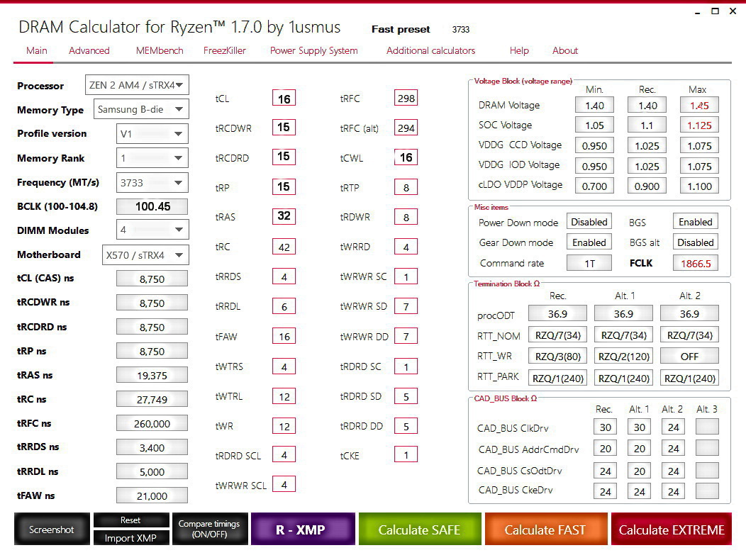Open the Motherboard dropdown
Screen dimensions: 746x560
coord(145,255)
